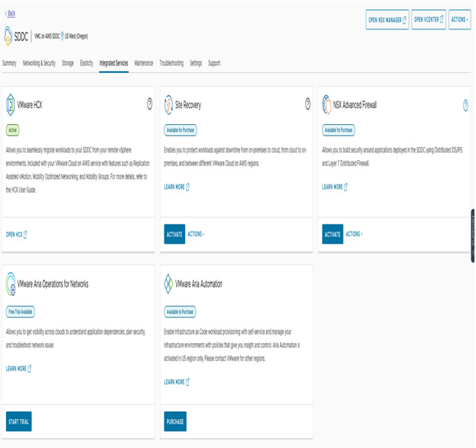This screenshot has width=476, height=448.
Task: Click the Free Trial Available badge
Action: [21, 312]
